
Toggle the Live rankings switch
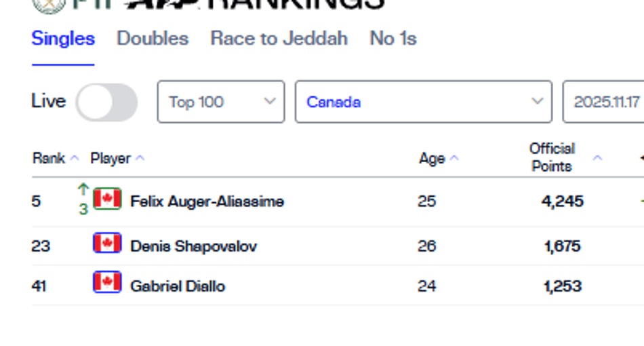tap(107, 102)
